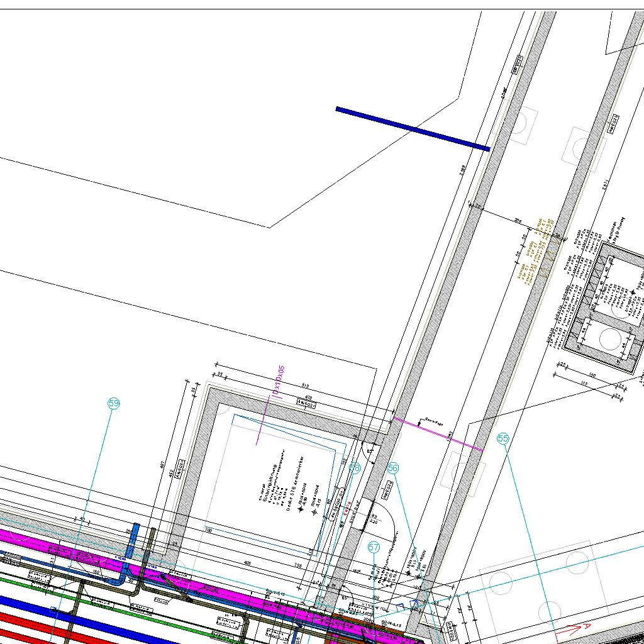Click the red section arrow labeled A

(574, 629)
